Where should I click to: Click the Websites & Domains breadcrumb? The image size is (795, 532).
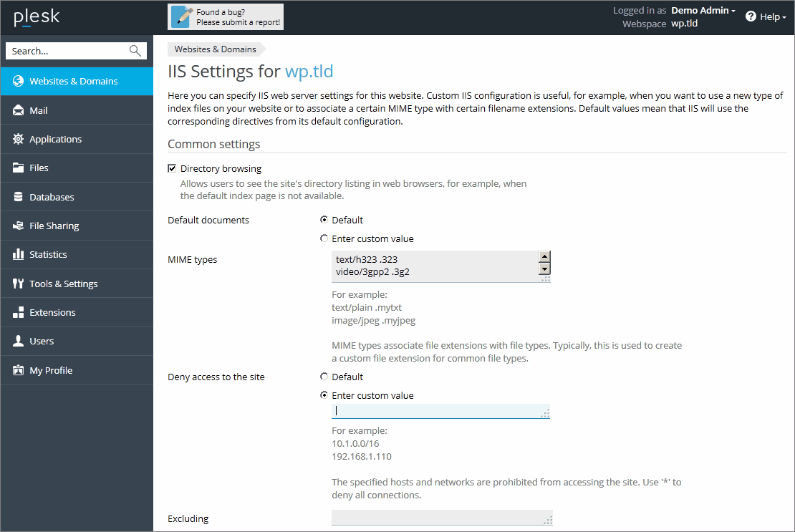pyautogui.click(x=215, y=49)
